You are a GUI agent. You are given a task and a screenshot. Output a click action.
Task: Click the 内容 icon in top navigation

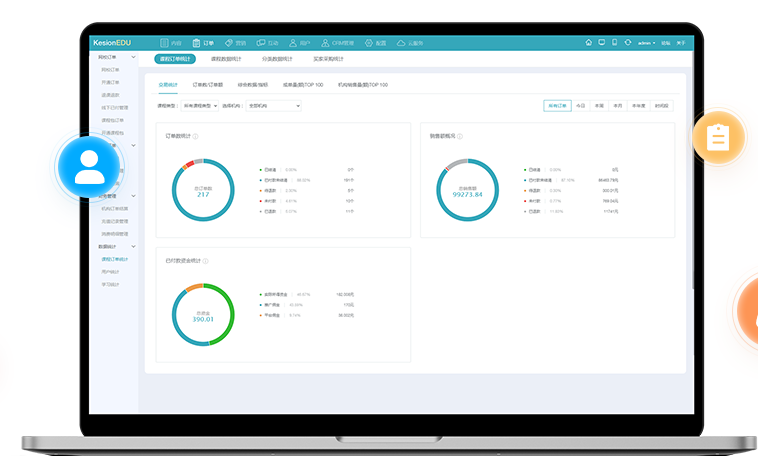pos(165,43)
